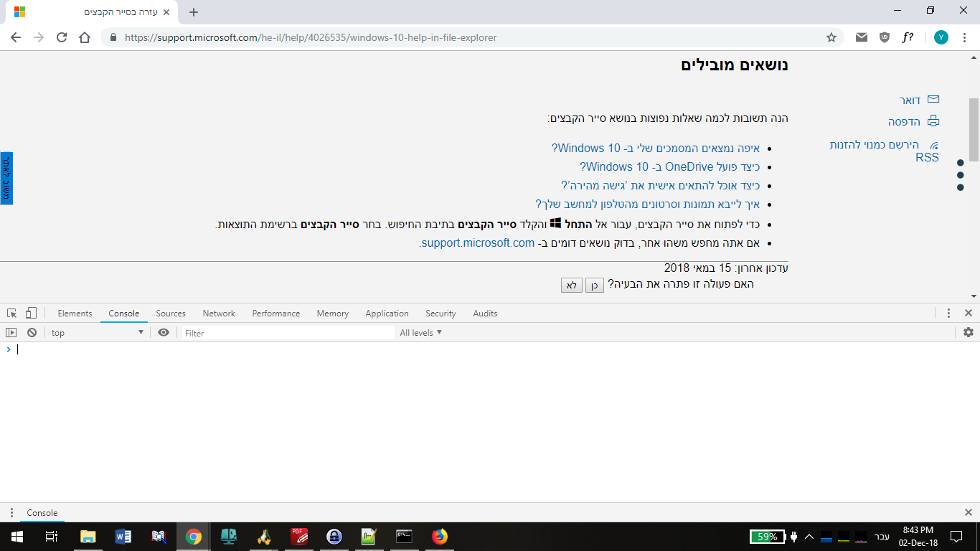
Task: Click the page scrollbar down arrow
Action: pos(974,296)
